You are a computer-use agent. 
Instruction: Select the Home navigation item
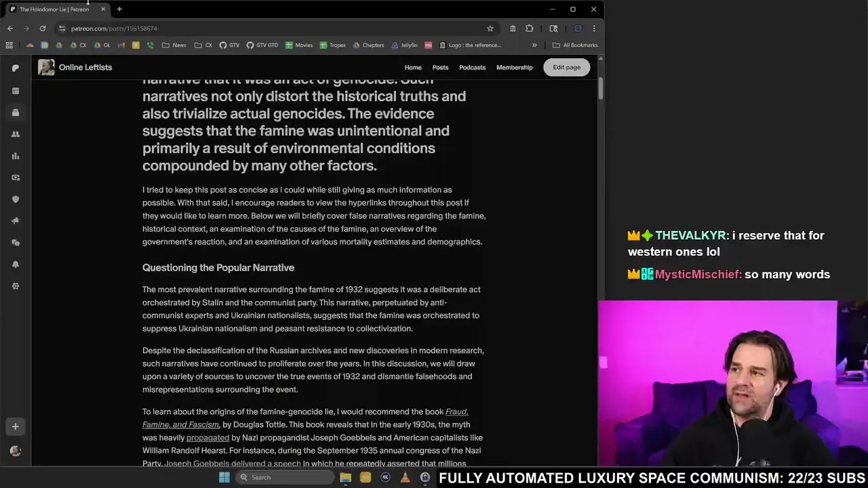click(x=413, y=68)
